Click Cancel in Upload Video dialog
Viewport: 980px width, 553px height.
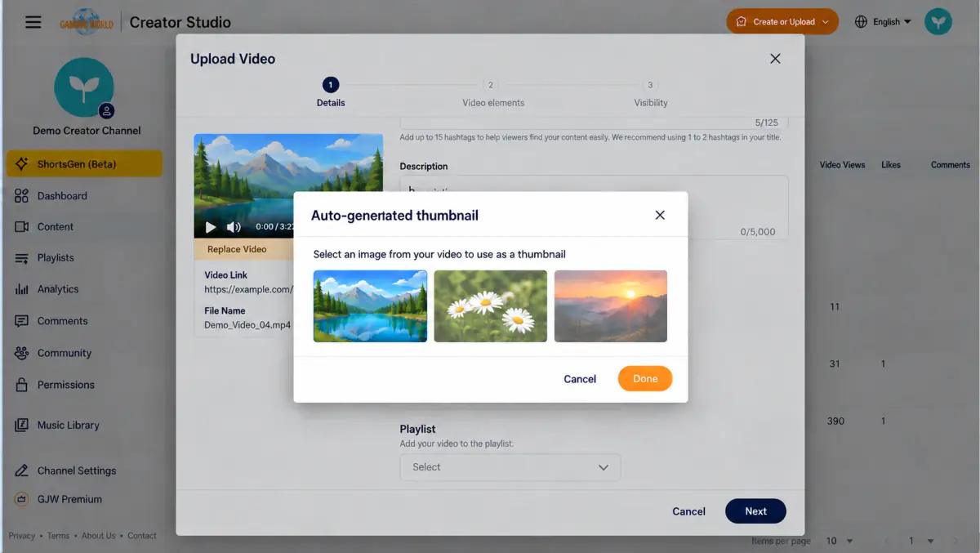[688, 511]
